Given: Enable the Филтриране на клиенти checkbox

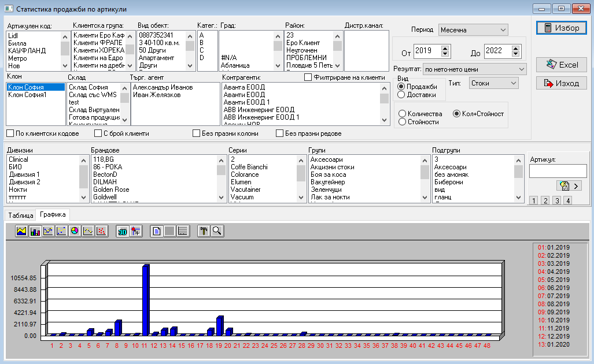Looking at the screenshot, I should coord(308,77).
